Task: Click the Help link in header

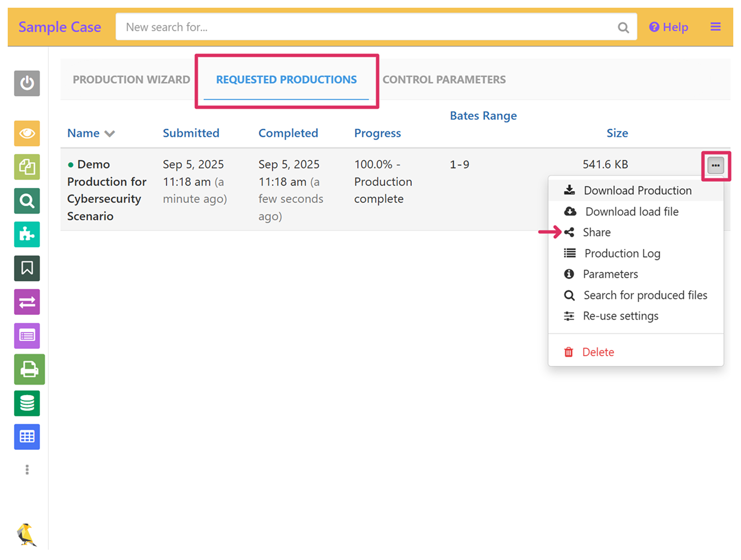Action: pos(668,27)
